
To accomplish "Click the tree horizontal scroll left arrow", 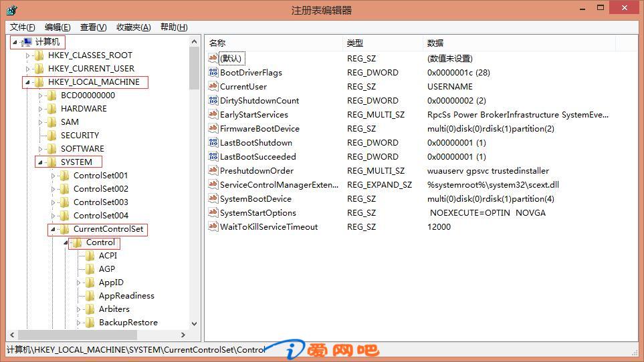I will click(12, 335).
